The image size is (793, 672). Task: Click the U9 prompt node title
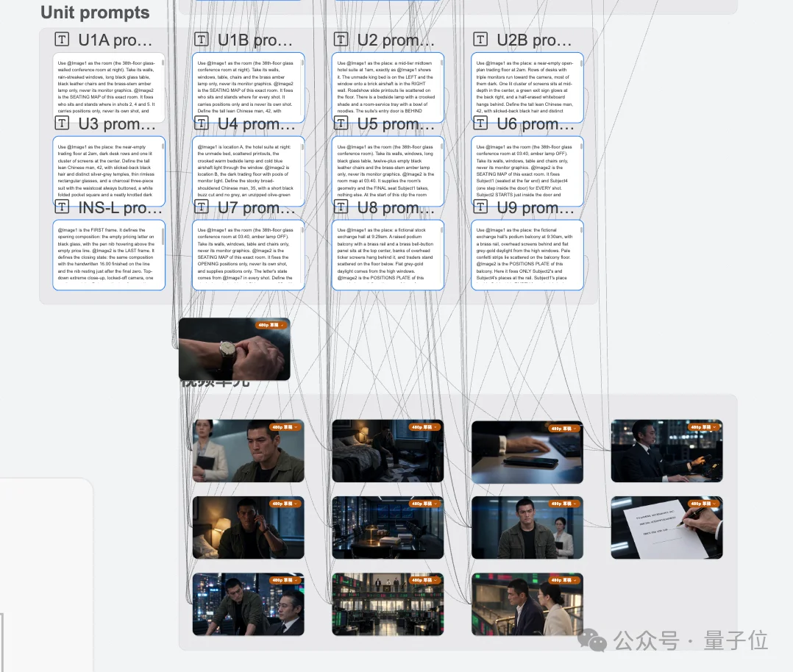click(536, 207)
